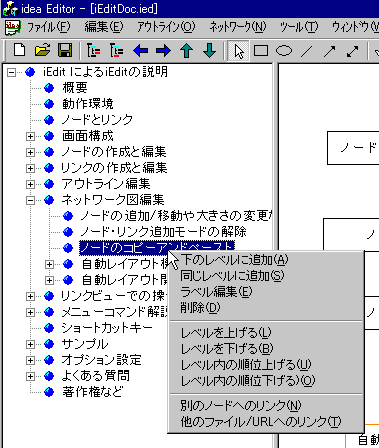The width and height of the screenshot is (379, 448).
Task: Click the Save floppy disk icon
Action: click(x=65, y=51)
